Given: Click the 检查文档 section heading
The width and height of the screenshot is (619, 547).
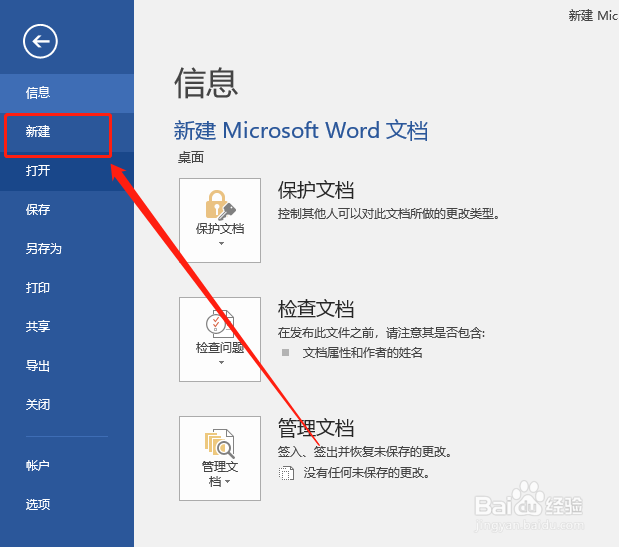Looking at the screenshot, I should (316, 309).
